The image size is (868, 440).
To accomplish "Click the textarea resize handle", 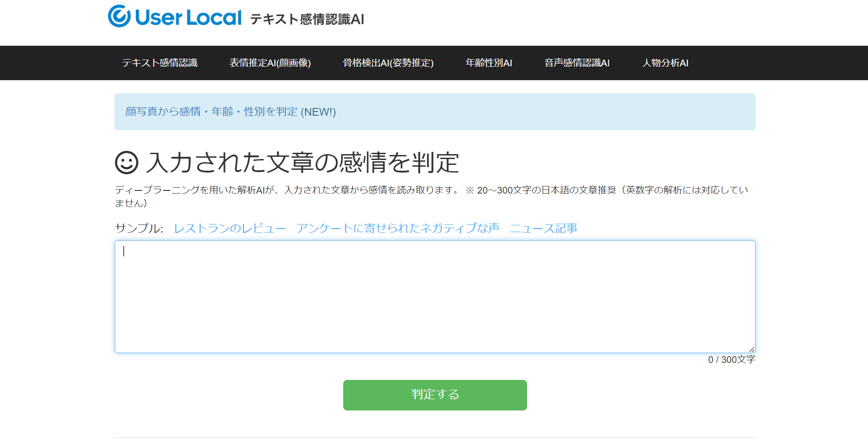I will pos(752,349).
